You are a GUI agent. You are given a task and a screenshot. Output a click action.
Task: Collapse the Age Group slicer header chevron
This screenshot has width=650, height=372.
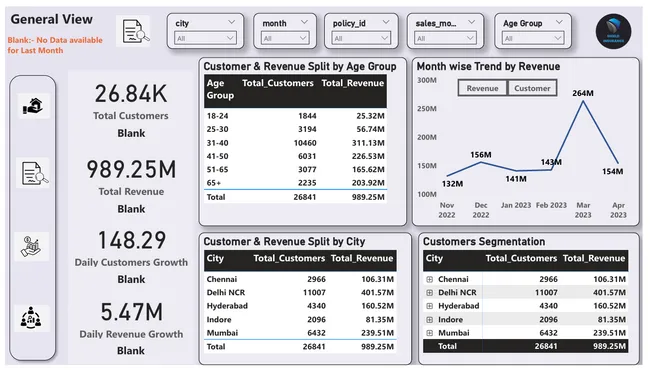[x=559, y=22]
